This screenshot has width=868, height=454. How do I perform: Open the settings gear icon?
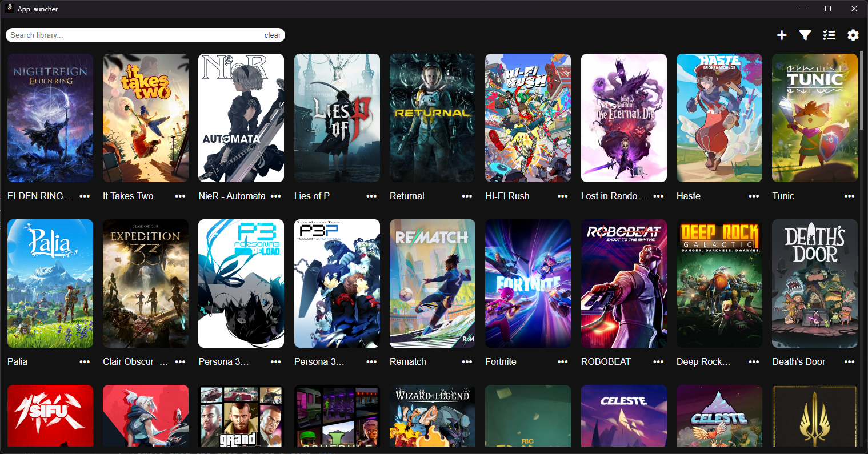tap(853, 35)
